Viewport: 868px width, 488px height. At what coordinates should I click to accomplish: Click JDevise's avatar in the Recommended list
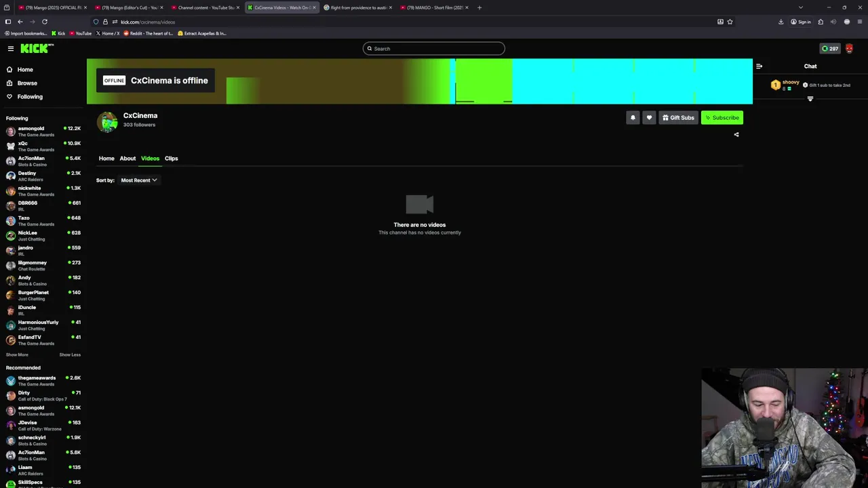(x=10, y=426)
